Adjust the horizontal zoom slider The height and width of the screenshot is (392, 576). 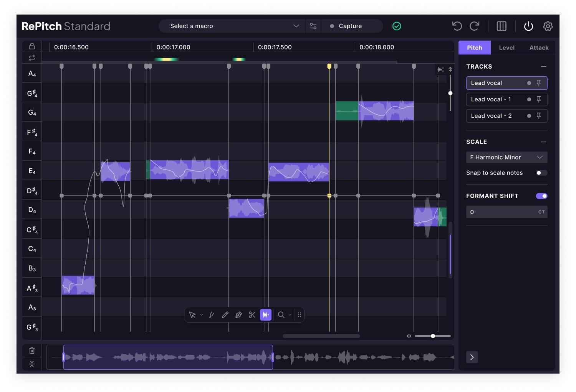[x=433, y=336]
